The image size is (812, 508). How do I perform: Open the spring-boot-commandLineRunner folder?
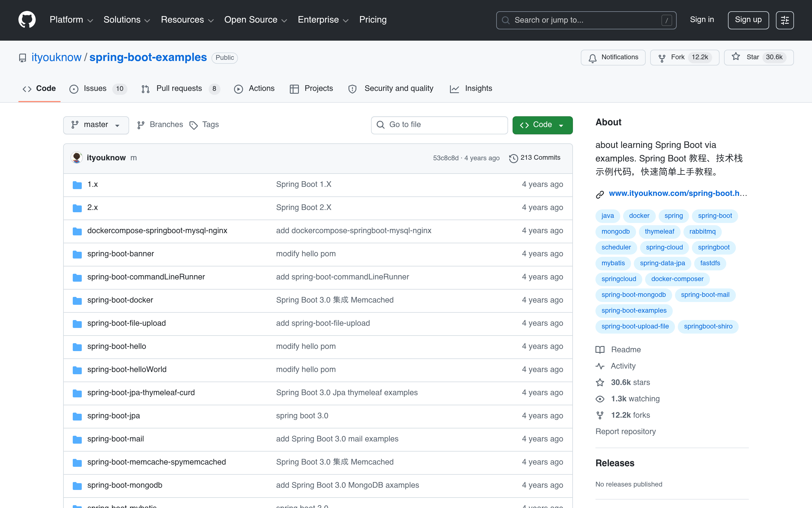[x=146, y=277]
